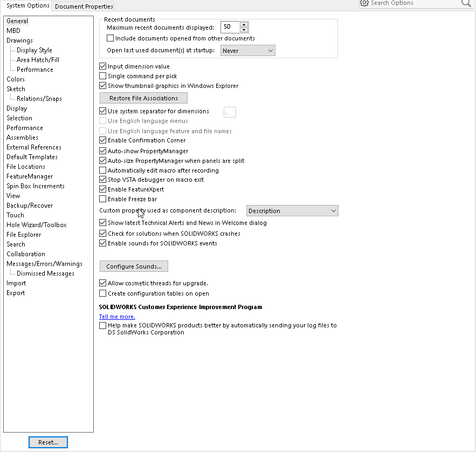Click the Search Options gear icon
Screen dimensions: 476x452
coord(364,3)
